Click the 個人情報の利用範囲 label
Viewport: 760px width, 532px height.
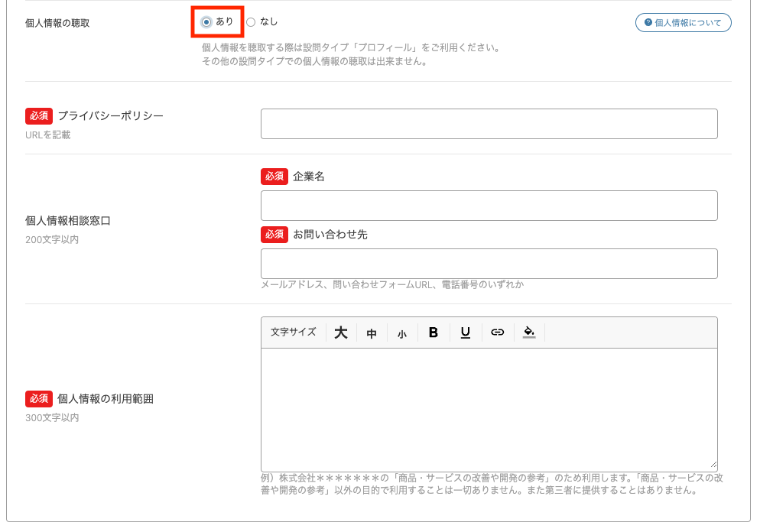point(106,399)
